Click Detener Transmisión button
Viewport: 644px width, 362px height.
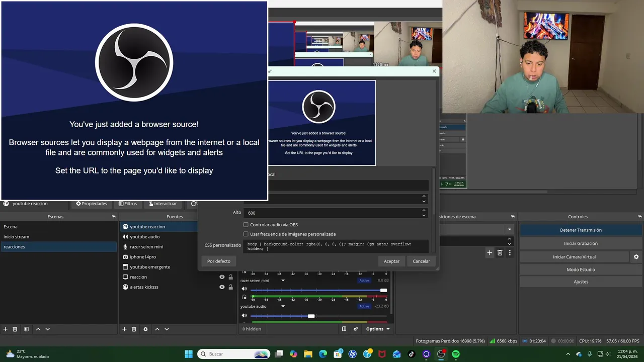pos(581,230)
